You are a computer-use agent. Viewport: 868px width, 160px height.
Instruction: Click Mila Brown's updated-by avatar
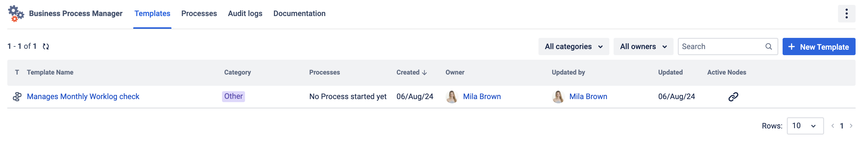[x=558, y=97]
